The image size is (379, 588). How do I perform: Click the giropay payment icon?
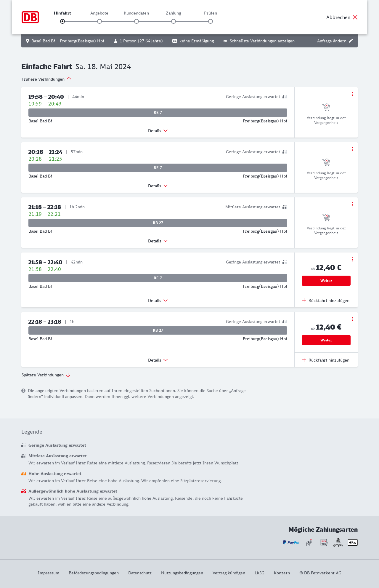[x=338, y=542]
